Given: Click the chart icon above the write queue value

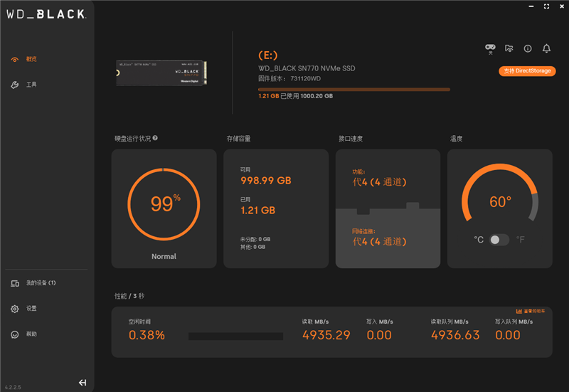Looking at the screenshot, I should click(x=519, y=311).
